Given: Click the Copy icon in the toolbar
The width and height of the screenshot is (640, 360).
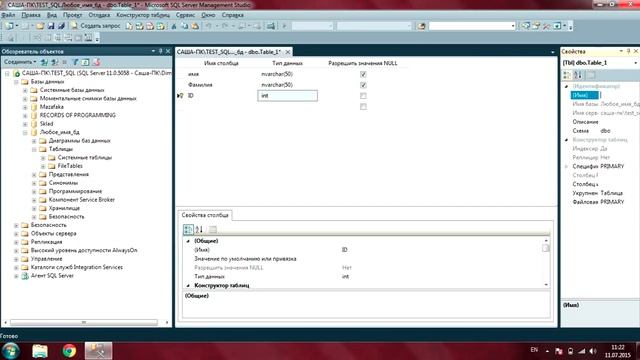Looking at the screenshot, I should (184, 26).
